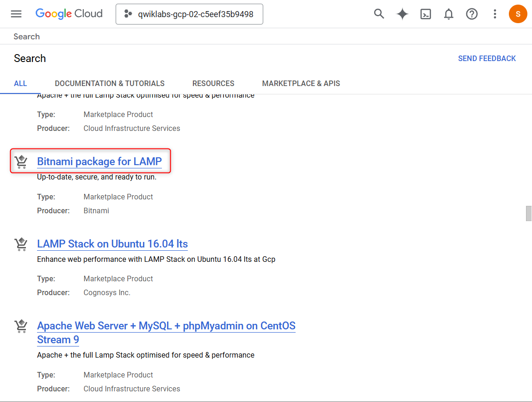532x402 pixels.
Task: Activate Cloud Shell terminal icon
Action: click(x=426, y=14)
